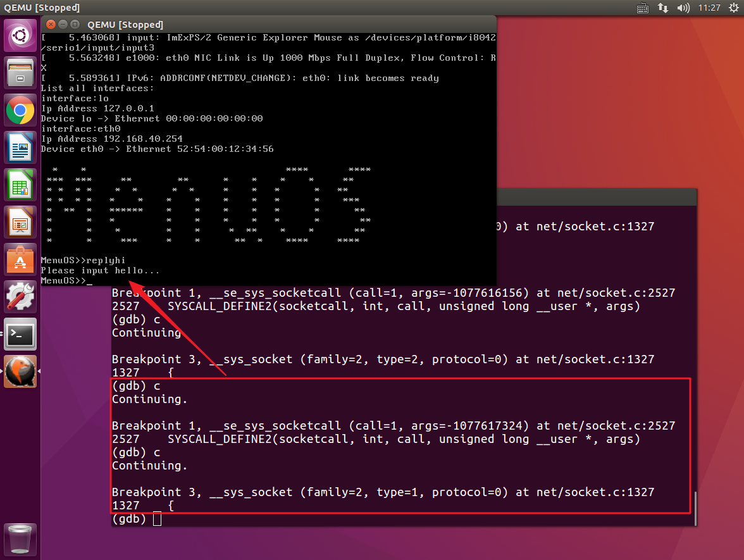Click the last 'Continuing.' line in gdb
This screenshot has height=560, width=744.
click(149, 466)
